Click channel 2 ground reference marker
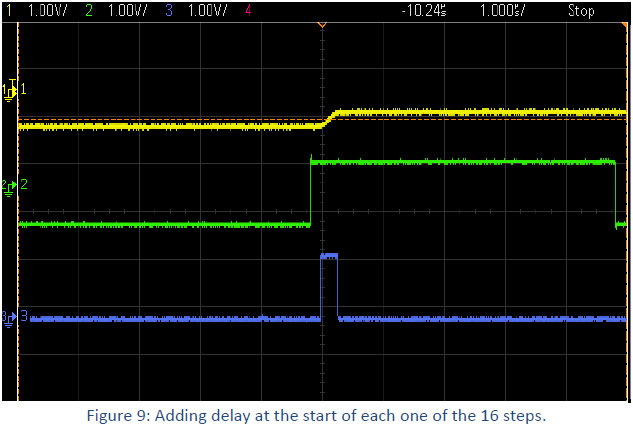This screenshot has width=633, height=429. point(10,186)
